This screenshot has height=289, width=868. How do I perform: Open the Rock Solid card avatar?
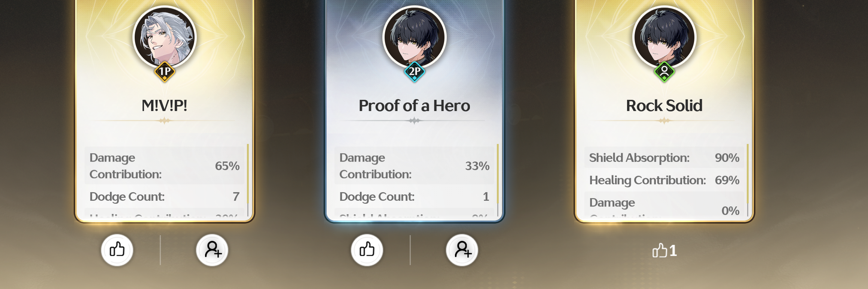(x=664, y=37)
